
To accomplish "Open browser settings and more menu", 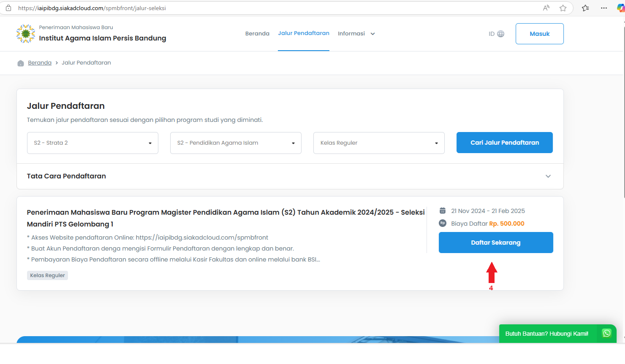I will click(x=604, y=8).
